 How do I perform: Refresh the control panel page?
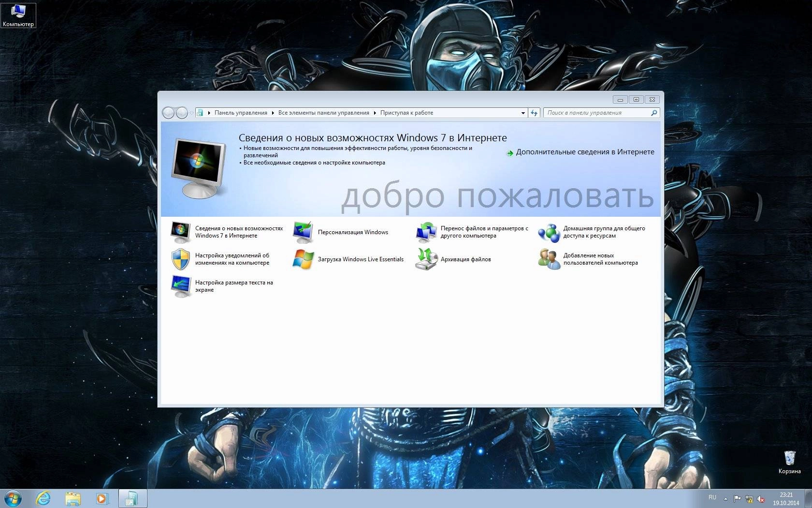[534, 113]
